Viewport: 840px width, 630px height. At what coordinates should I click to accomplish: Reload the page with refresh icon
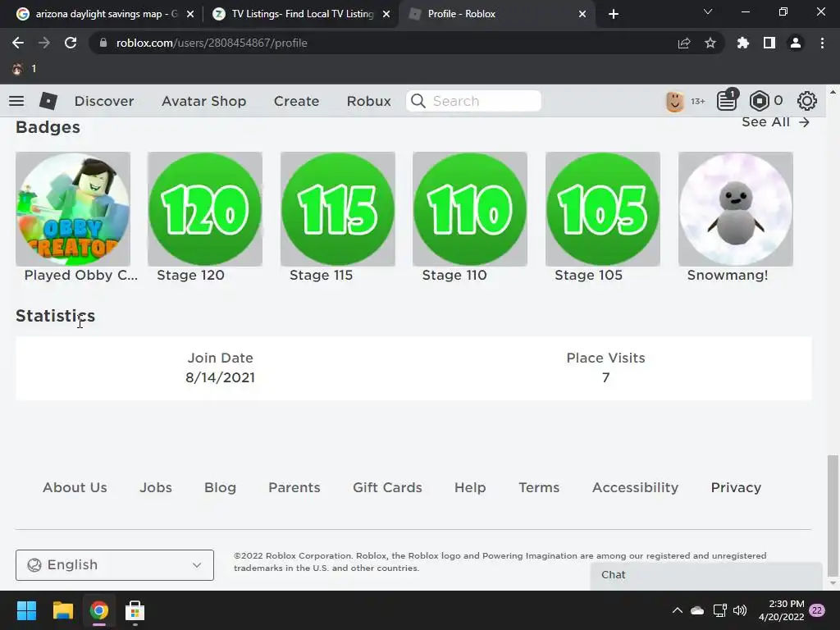point(71,43)
